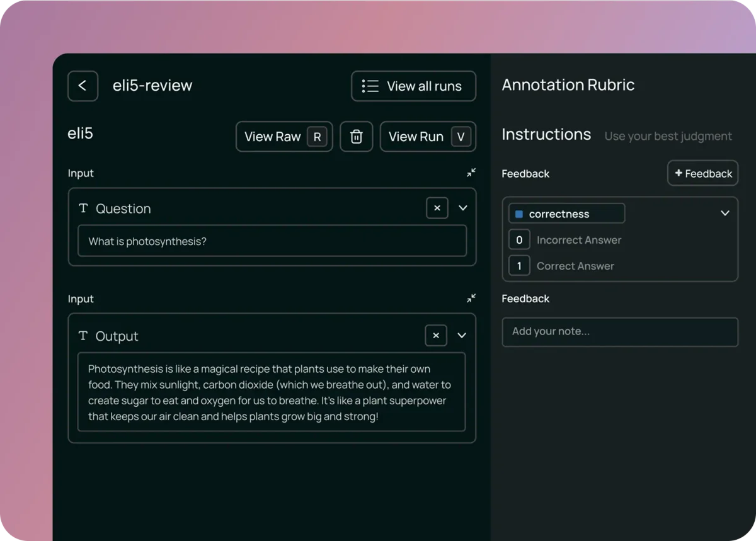Viewport: 756px width, 541px height.
Task: Remove the Question field with X
Action: [x=437, y=208]
